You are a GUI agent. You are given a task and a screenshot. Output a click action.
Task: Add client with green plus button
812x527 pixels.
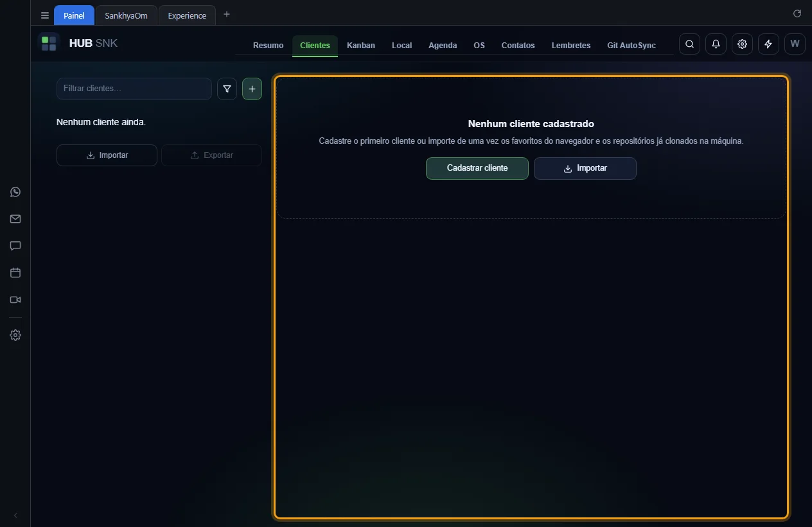tap(252, 89)
